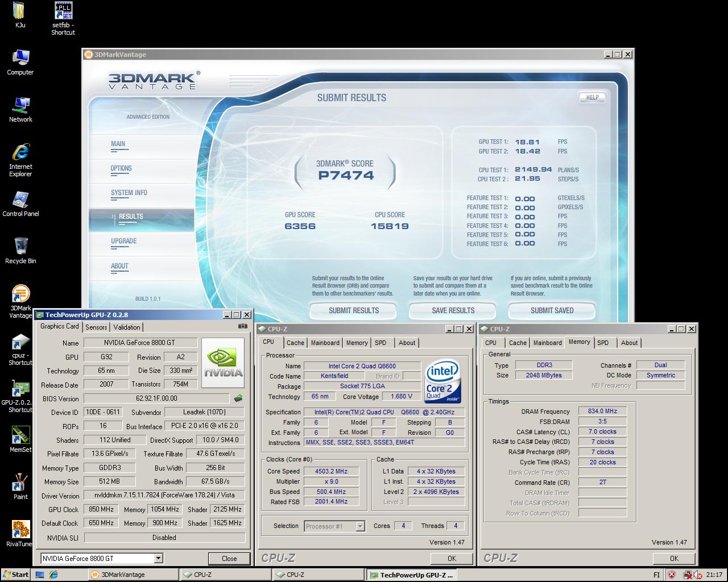Click the GPU Name field NVIDIA GeForce 8800 GT
The height and width of the screenshot is (582, 728).
point(140,343)
